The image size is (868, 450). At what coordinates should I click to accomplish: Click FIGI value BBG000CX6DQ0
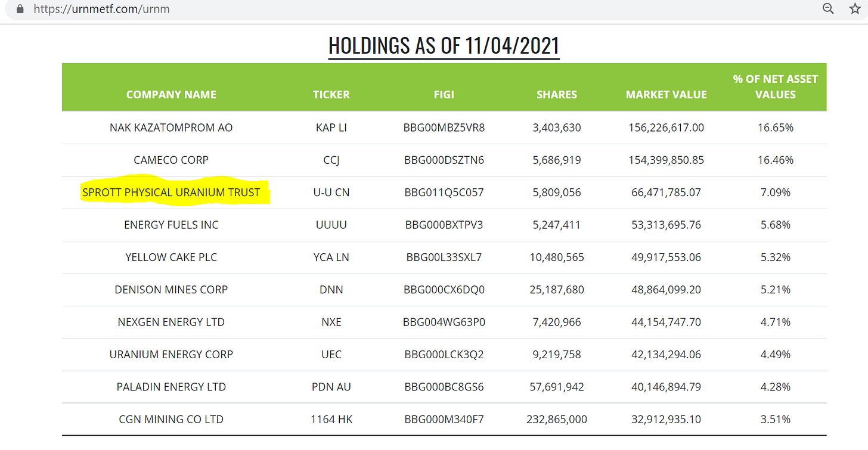tap(444, 290)
